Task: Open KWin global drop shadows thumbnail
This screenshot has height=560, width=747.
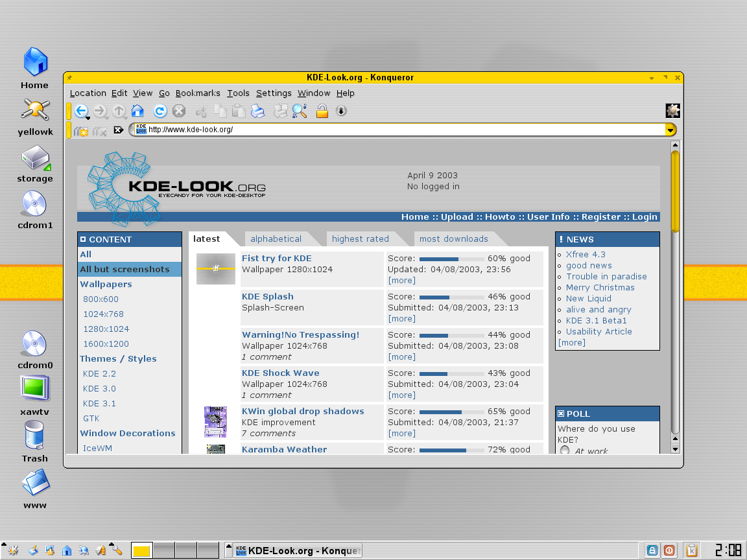Action: pos(215,421)
